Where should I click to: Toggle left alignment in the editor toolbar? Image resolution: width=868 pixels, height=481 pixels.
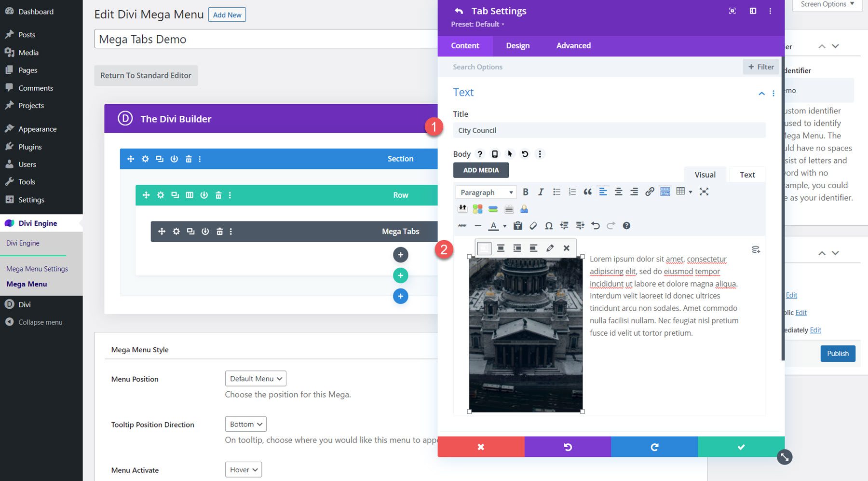603,192
